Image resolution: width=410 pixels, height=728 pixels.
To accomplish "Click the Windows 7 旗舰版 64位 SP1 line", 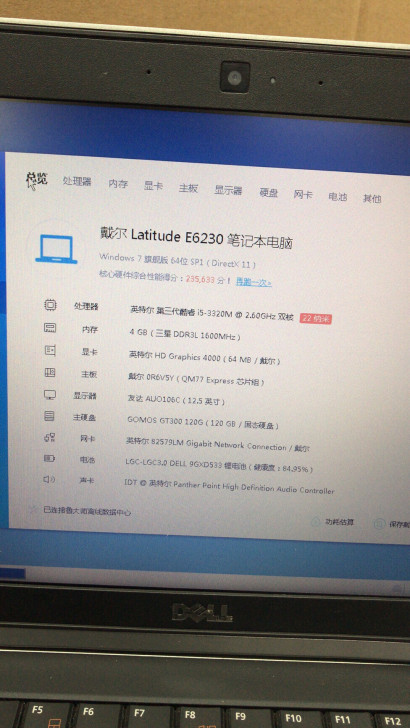I will click(177, 260).
